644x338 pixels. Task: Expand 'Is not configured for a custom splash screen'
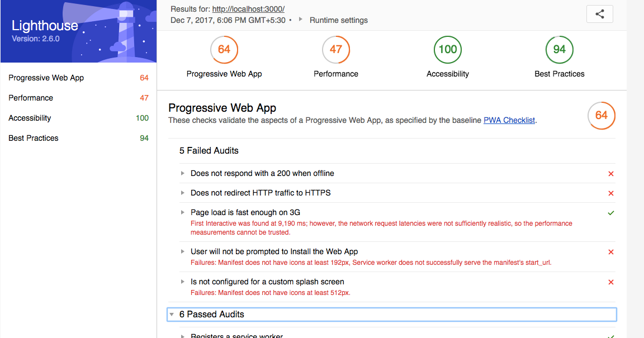182,282
